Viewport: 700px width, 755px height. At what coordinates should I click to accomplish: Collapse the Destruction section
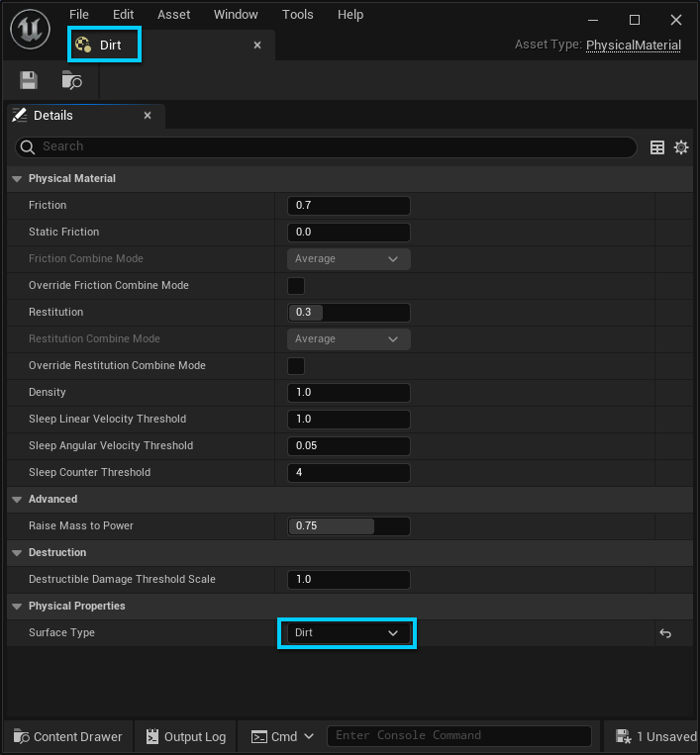[16, 553]
